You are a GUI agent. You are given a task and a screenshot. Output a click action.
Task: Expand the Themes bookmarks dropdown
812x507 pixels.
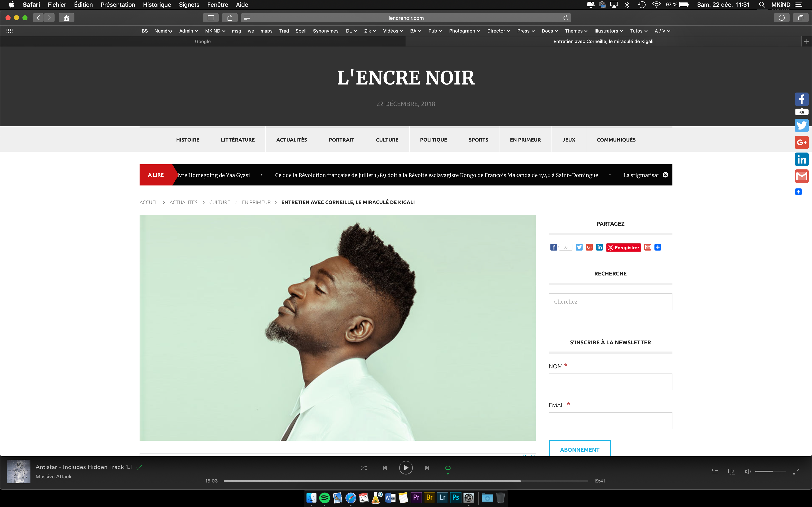click(576, 31)
